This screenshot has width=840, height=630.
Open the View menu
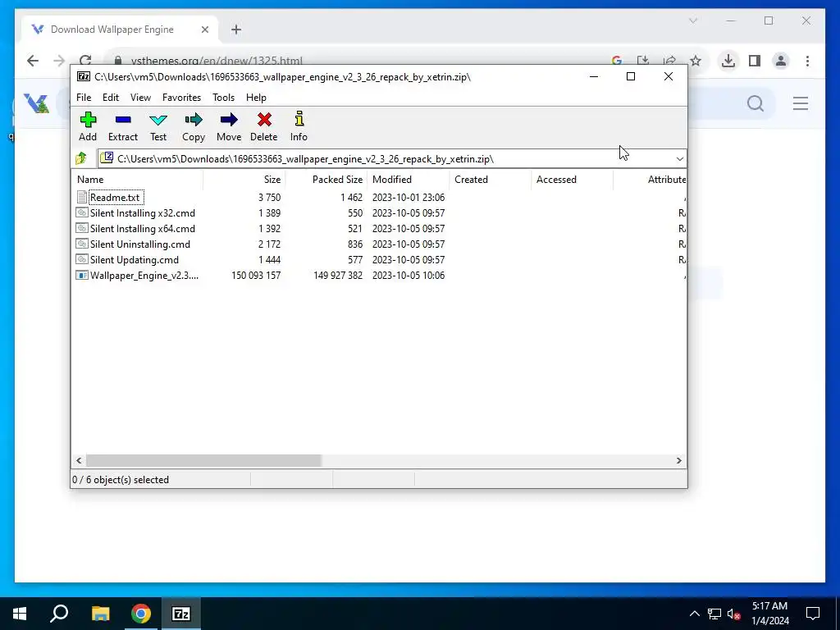(x=140, y=98)
